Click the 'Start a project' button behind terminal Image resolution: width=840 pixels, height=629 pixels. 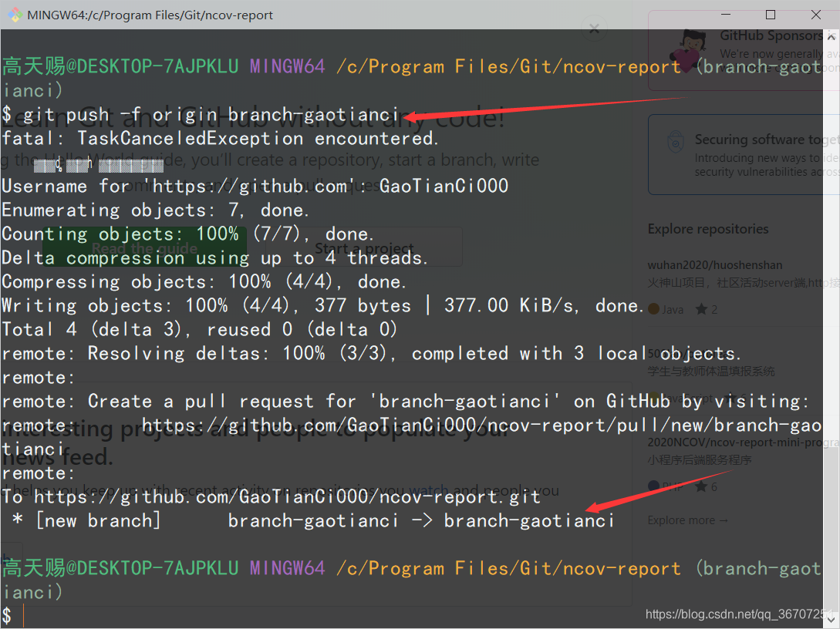click(364, 248)
